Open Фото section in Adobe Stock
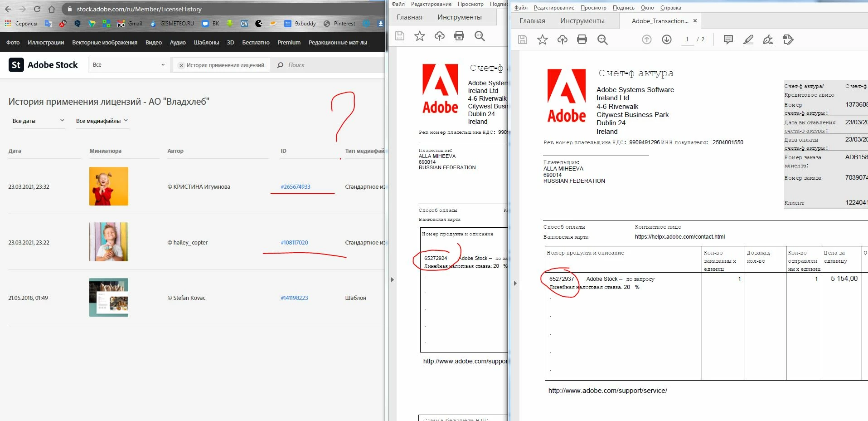The width and height of the screenshot is (868, 421). pos(13,43)
